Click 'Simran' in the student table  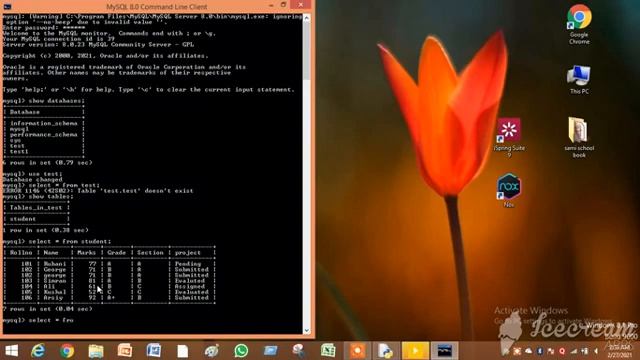click(55, 281)
